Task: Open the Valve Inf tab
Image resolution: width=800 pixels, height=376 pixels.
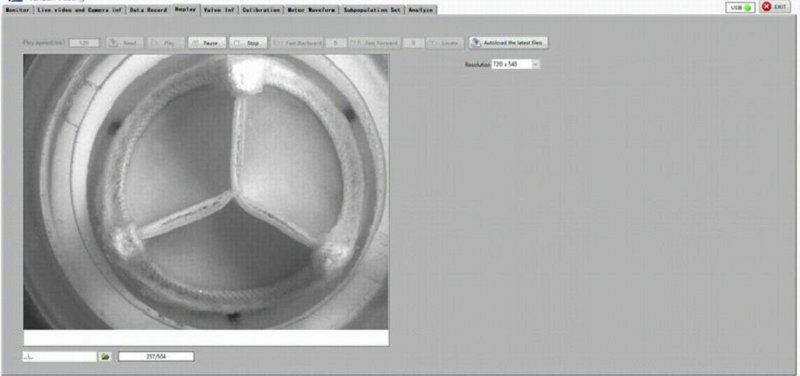Action: tap(219, 10)
